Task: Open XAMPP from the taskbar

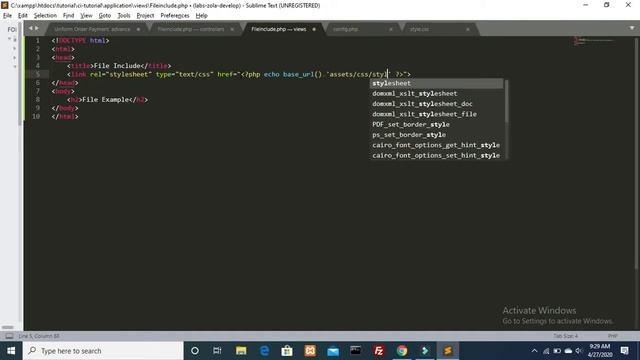Action: [x=310, y=351]
